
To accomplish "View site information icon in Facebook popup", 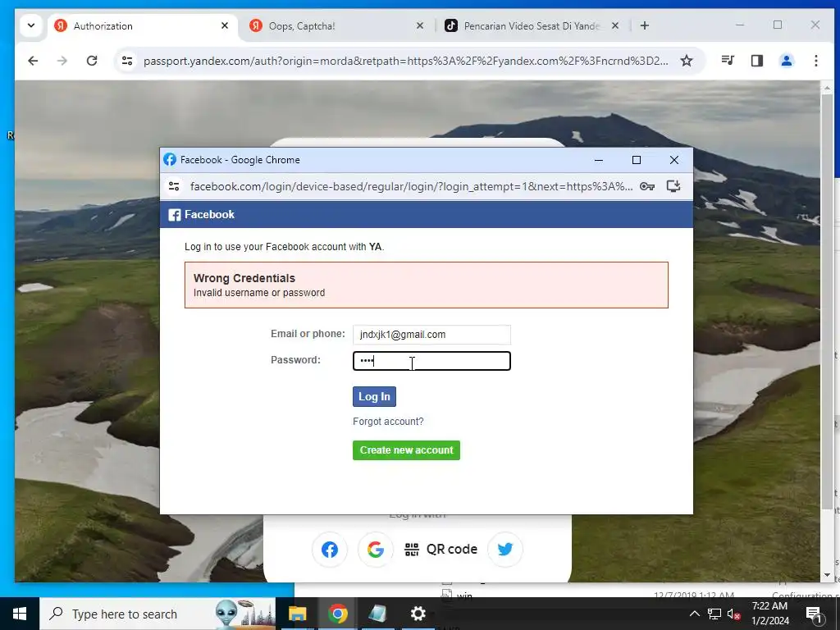I will 174,186.
